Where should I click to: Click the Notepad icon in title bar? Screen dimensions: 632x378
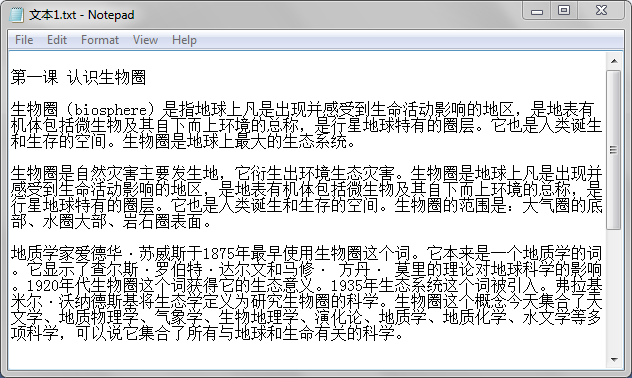pyautogui.click(x=17, y=15)
